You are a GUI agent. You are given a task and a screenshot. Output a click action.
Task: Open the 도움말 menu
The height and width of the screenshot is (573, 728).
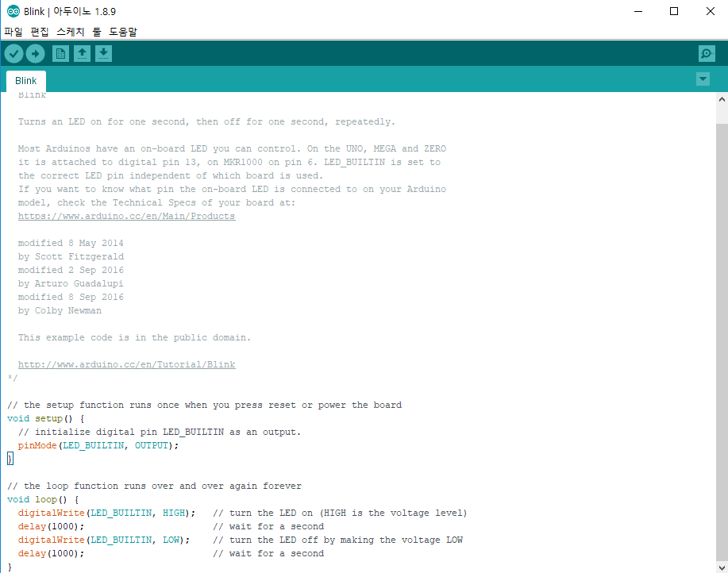pos(123,32)
